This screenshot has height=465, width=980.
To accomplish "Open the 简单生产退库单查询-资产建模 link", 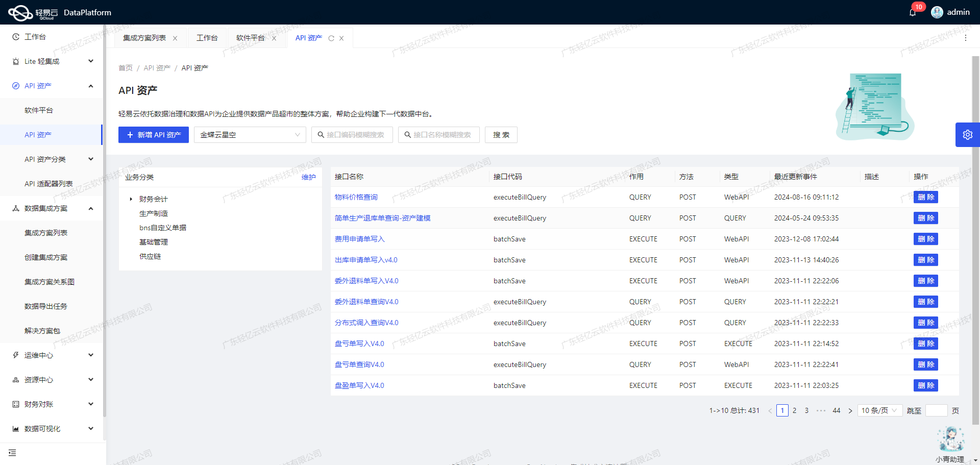I will (x=382, y=218).
